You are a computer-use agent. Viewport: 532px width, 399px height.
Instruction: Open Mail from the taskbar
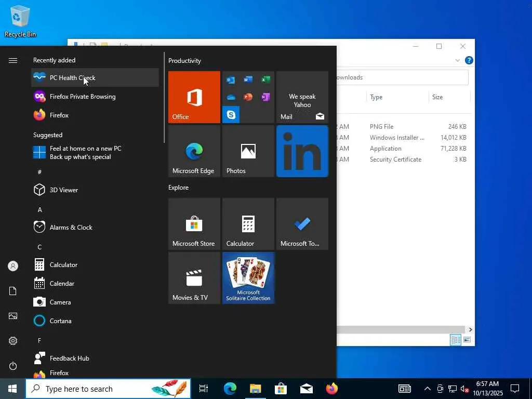coord(307,389)
